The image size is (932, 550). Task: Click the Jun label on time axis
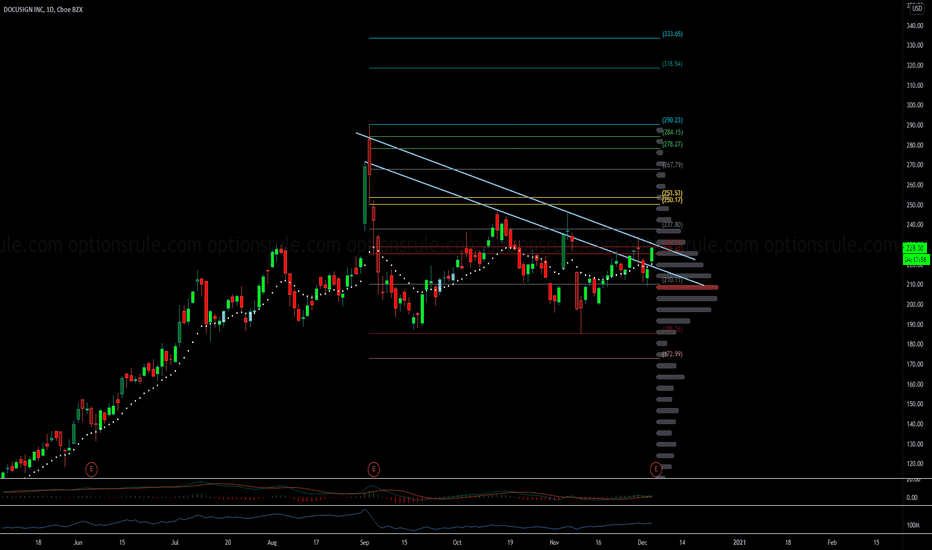point(77,542)
